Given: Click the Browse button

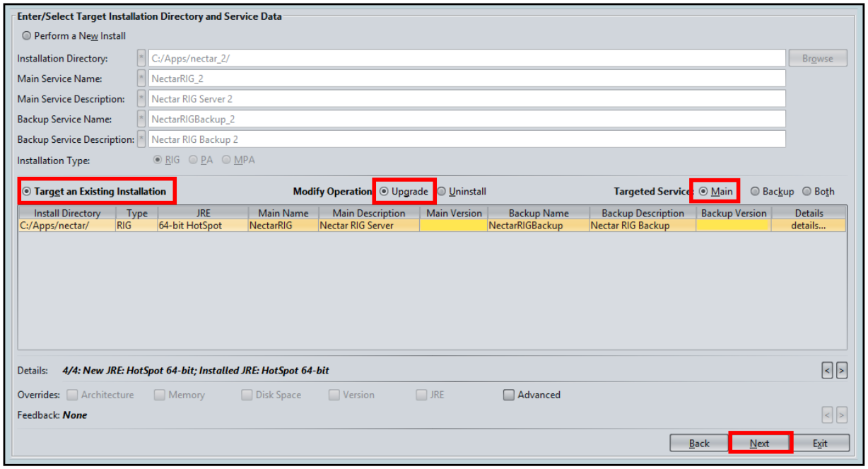Looking at the screenshot, I should (x=818, y=59).
